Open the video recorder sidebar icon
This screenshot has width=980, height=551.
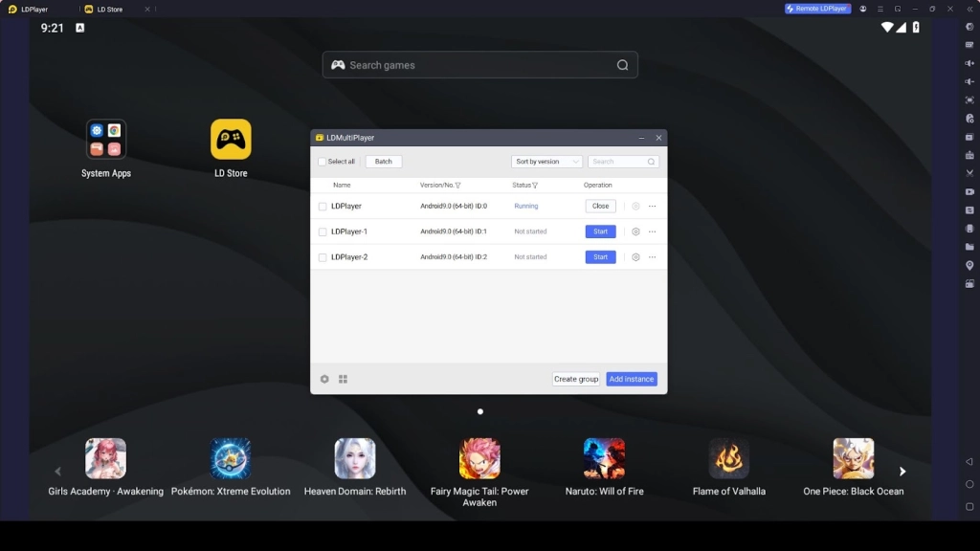tap(969, 191)
